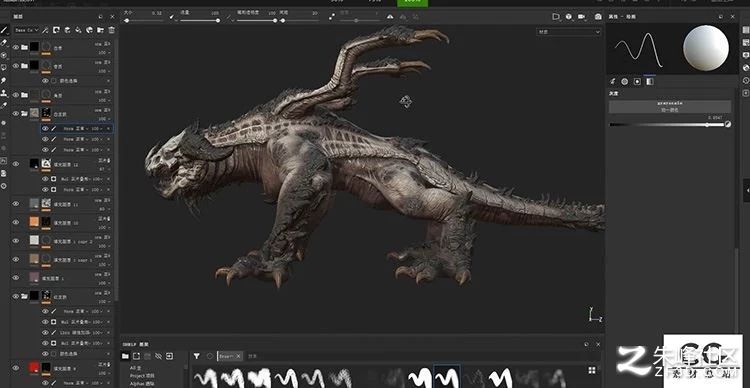Click the add mask icon
The width and height of the screenshot is (750, 388).
pyautogui.click(x=56, y=30)
